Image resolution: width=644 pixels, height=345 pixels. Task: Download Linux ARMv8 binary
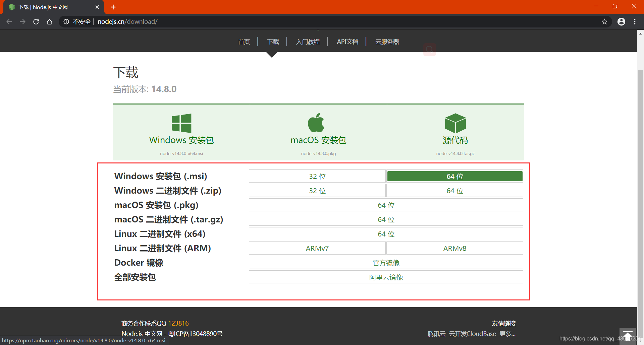(455, 248)
